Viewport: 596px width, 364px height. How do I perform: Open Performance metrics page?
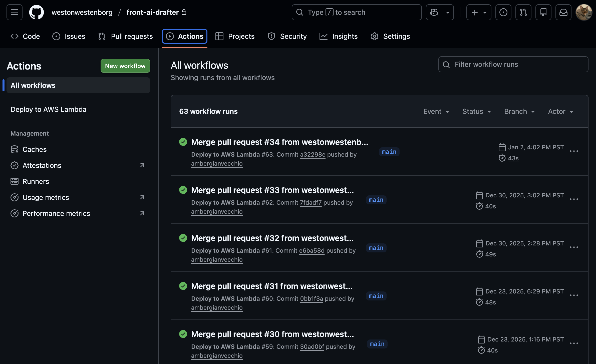pyautogui.click(x=56, y=213)
